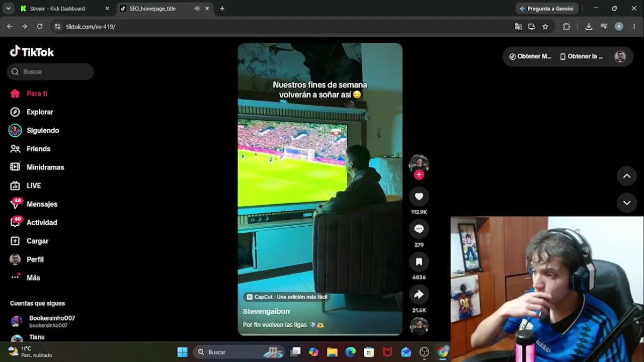Click the install app icon in address bar
Viewport: 644px width, 362px height.
pyautogui.click(x=532, y=27)
